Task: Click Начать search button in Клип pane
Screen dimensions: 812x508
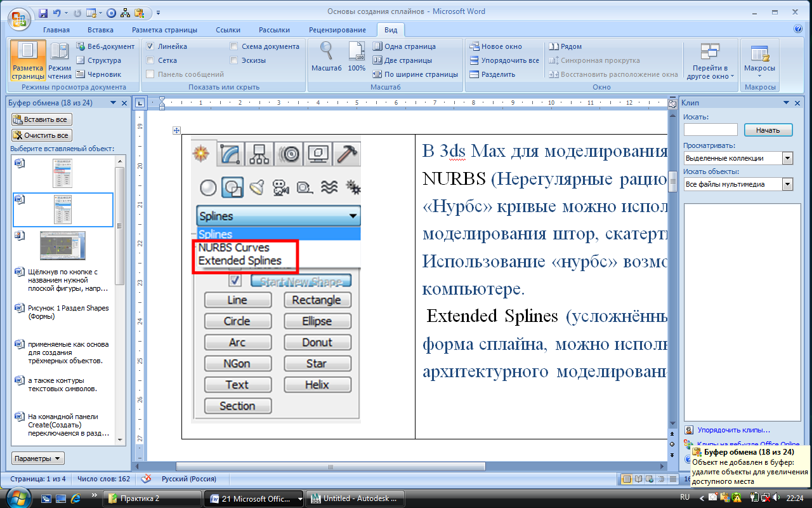Action: click(x=768, y=130)
